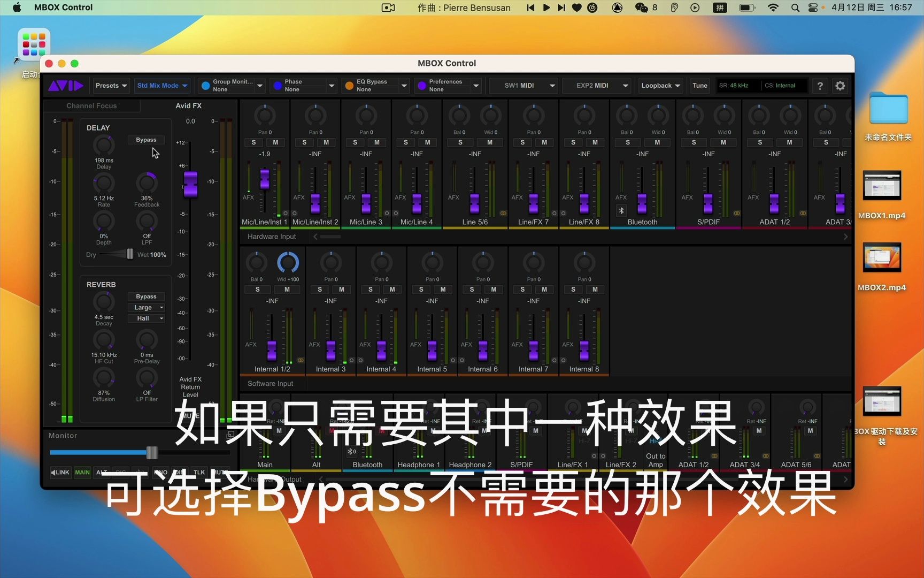Toggle the stereo link icon on Line 5/6
The height and width of the screenshot is (578, 924).
click(x=503, y=213)
